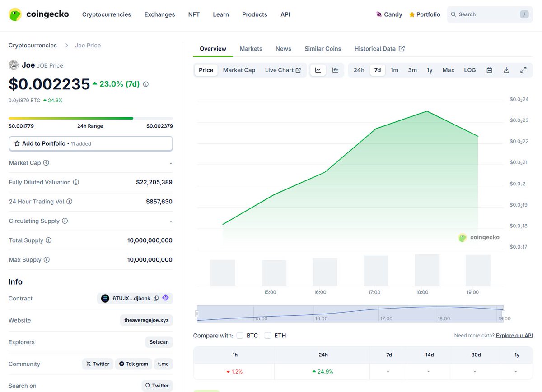Click the search magnifier icon
This screenshot has height=392, width=542.
(453, 14)
